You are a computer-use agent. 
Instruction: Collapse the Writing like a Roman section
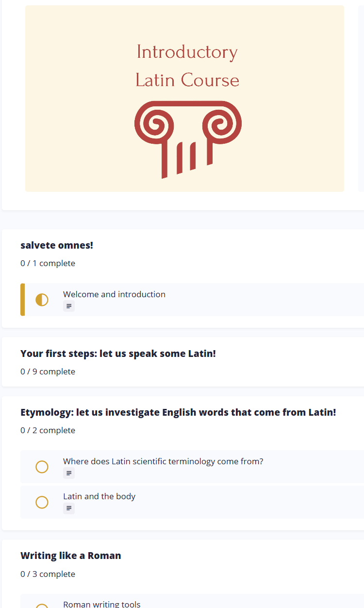point(71,556)
